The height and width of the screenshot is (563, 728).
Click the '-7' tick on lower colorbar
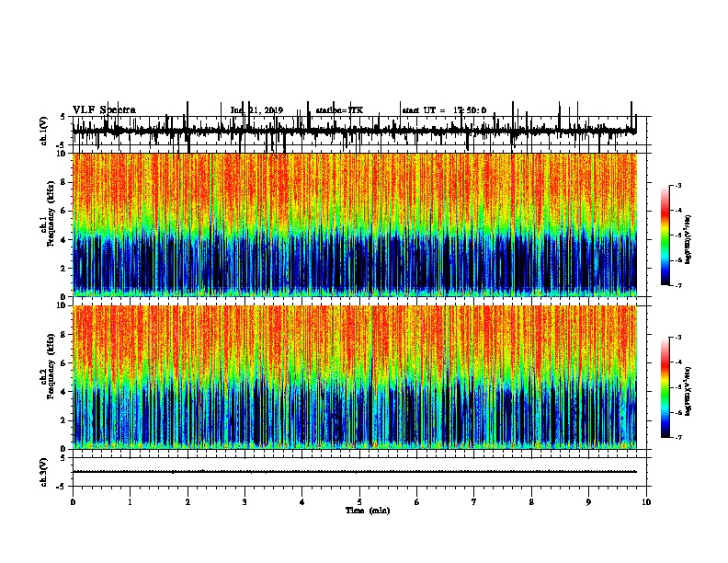tap(677, 438)
